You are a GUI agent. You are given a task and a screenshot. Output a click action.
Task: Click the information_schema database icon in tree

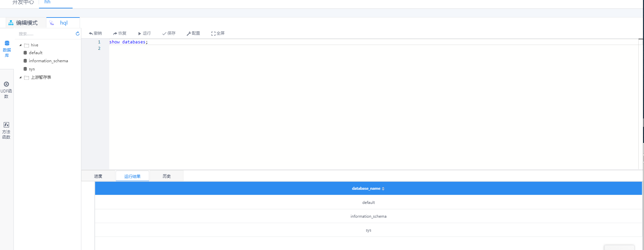[x=25, y=61]
